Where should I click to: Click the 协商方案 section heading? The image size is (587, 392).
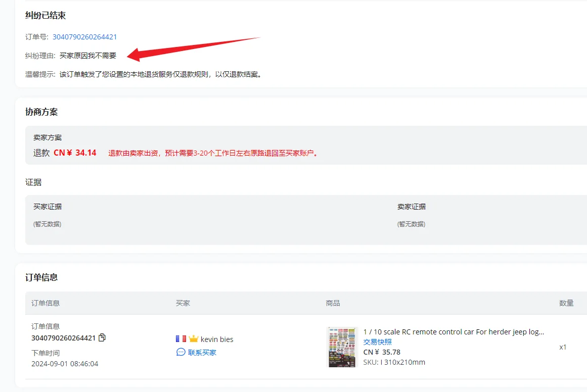tap(41, 112)
